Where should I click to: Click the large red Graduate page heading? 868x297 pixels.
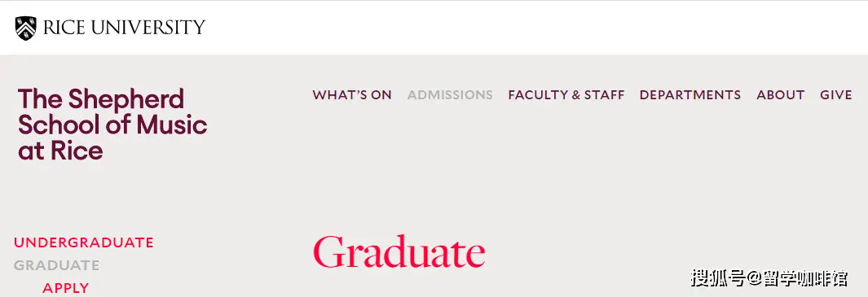(x=399, y=253)
